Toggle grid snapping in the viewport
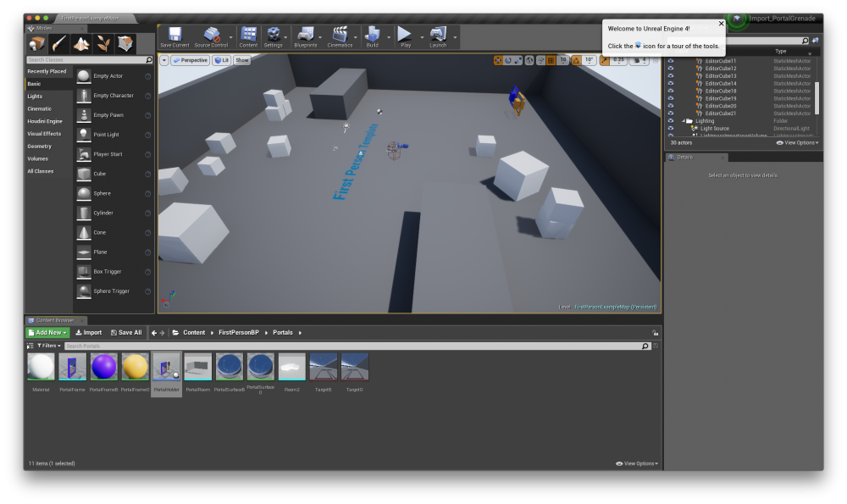Screen dimensions: 847x504 coord(551,60)
